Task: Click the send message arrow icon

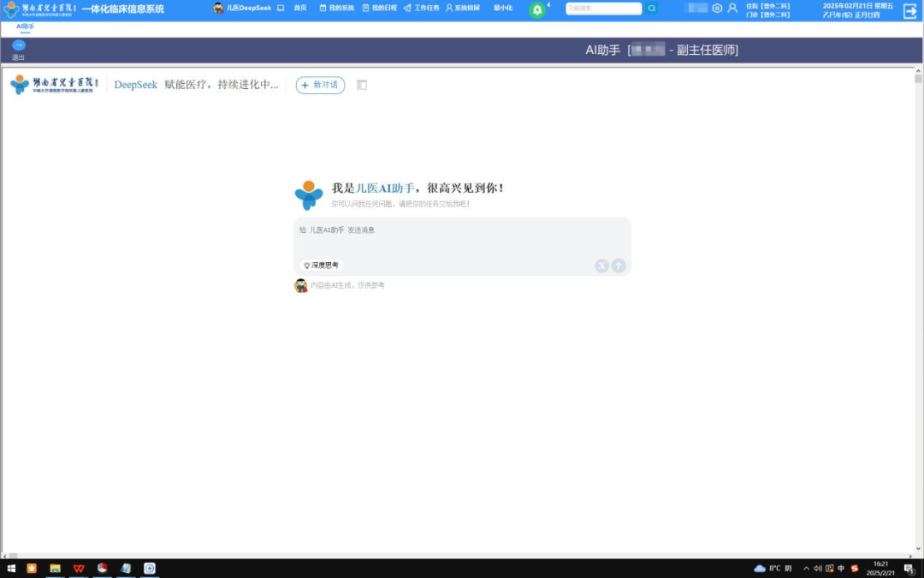Action: [619, 265]
